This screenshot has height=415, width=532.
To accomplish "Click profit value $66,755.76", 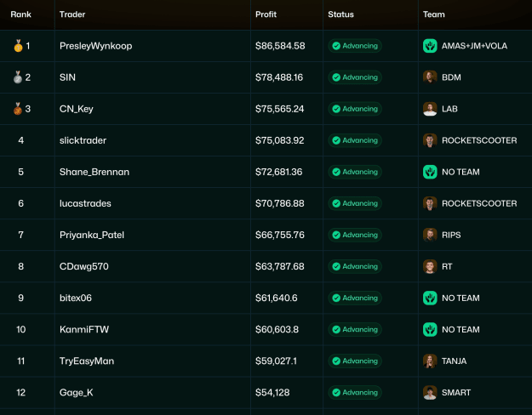I will pos(280,235).
